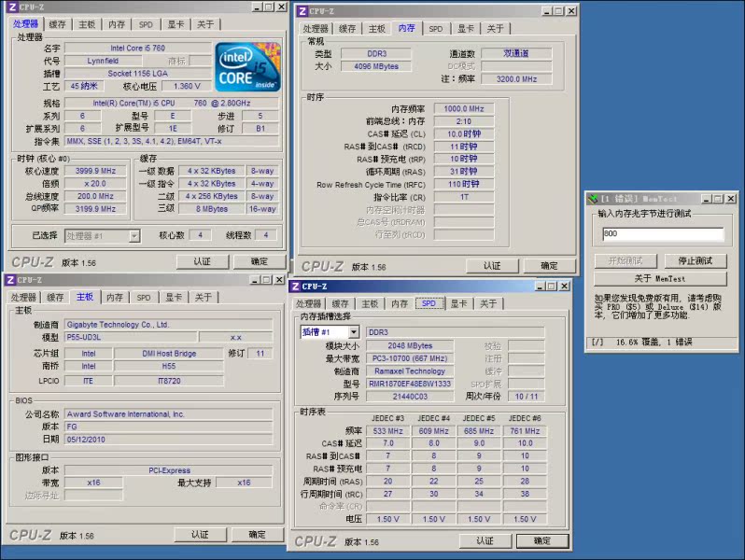Open the SPD tab in the memory window
The image size is (745, 560).
pyautogui.click(x=436, y=29)
